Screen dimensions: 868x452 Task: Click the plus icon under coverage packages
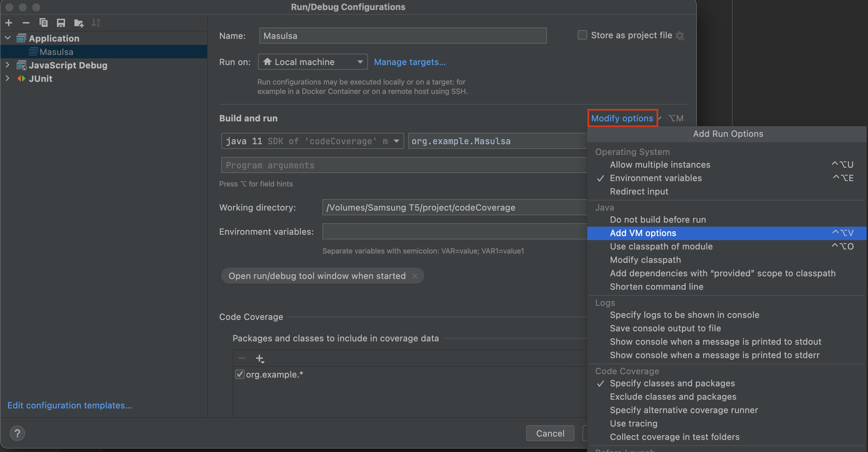260,358
